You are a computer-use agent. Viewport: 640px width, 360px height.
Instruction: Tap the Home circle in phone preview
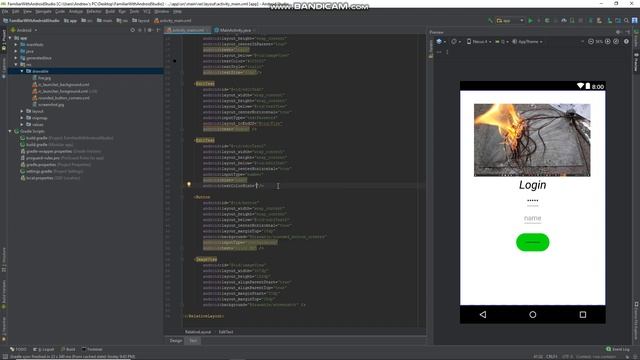pos(533,314)
